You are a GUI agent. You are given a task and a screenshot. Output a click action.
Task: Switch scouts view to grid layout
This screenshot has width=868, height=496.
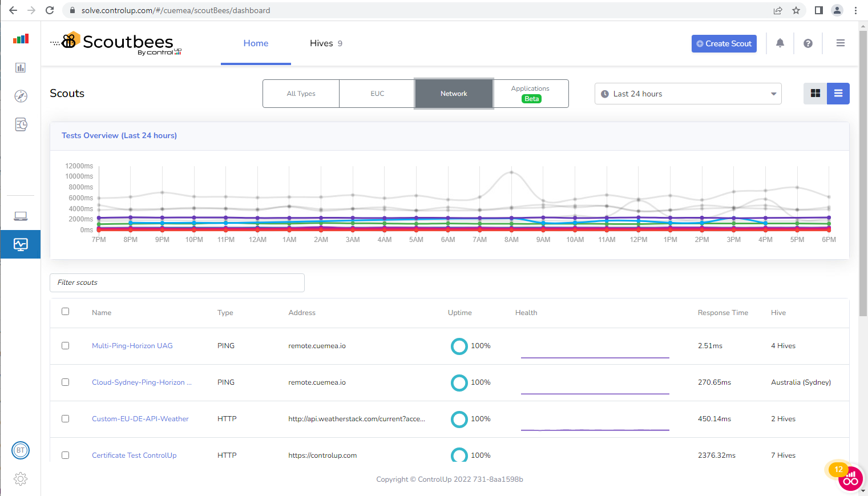[x=814, y=93]
